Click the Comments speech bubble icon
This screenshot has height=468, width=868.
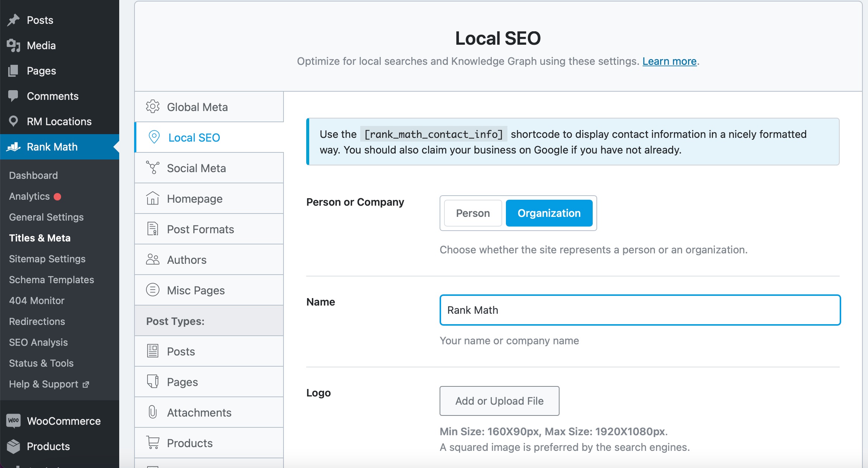pos(13,96)
